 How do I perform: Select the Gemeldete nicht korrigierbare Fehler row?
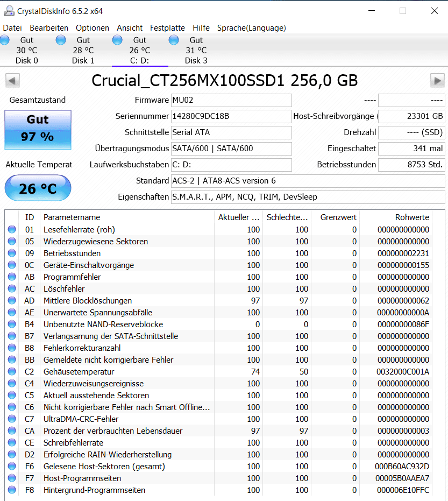click(x=219, y=360)
